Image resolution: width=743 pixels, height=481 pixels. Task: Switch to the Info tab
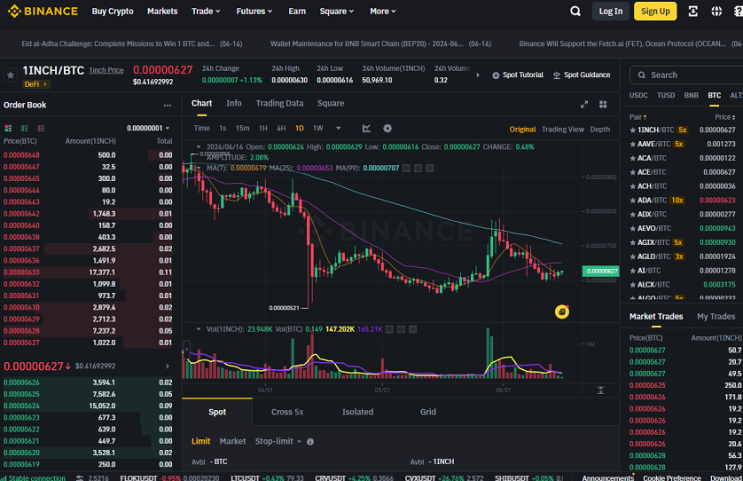[x=234, y=103]
